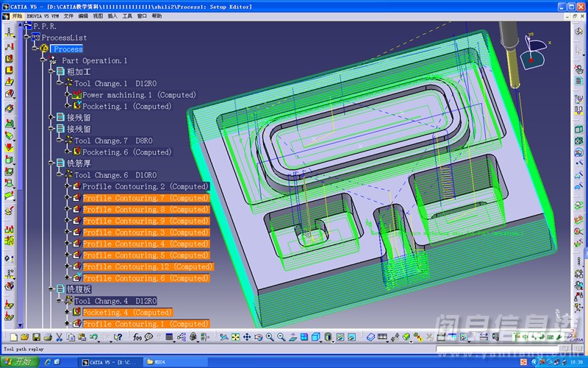Select the Rotate view icon
The height and width of the screenshot is (368, 588).
pyautogui.click(x=259, y=337)
